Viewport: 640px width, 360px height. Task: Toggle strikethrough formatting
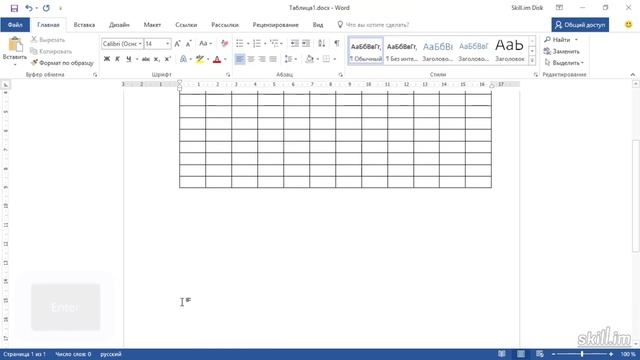(146, 59)
